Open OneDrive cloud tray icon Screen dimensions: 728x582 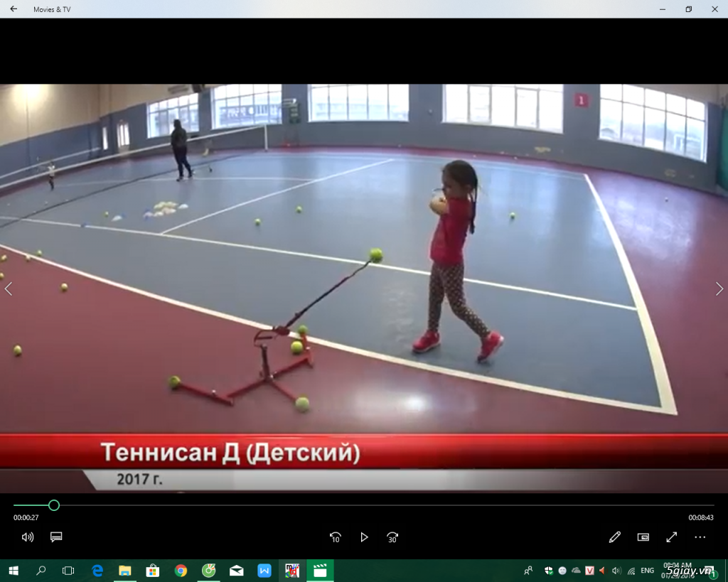(x=576, y=571)
